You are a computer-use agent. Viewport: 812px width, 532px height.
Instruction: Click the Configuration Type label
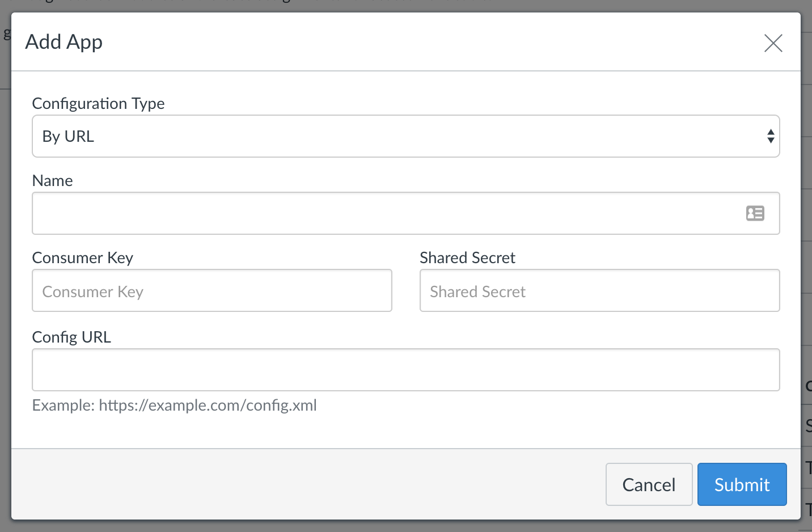click(x=98, y=103)
